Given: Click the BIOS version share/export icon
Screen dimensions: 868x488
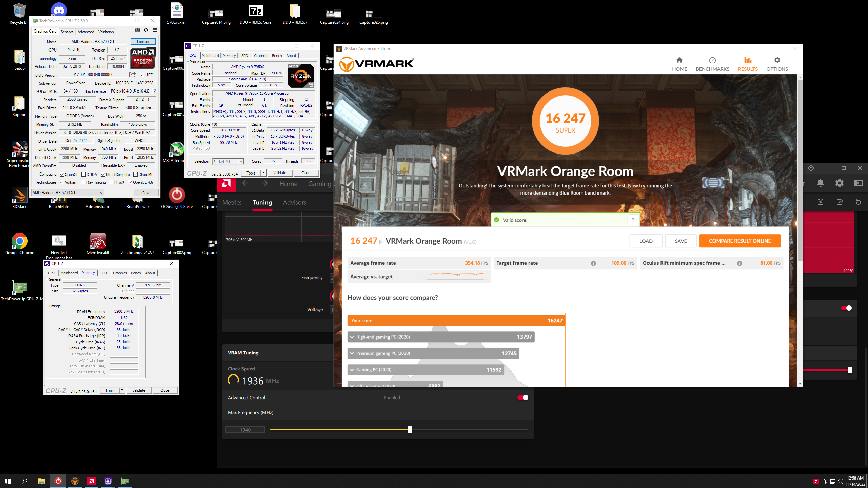Looking at the screenshot, I should tap(133, 75).
